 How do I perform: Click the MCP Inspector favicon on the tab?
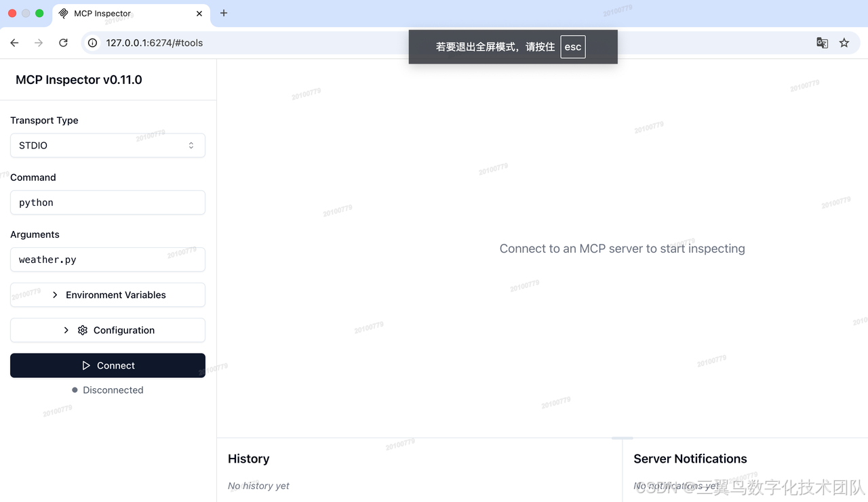(x=64, y=13)
